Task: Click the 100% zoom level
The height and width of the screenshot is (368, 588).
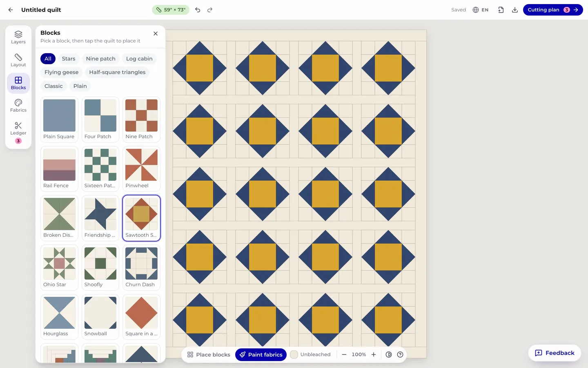Action: (359, 355)
